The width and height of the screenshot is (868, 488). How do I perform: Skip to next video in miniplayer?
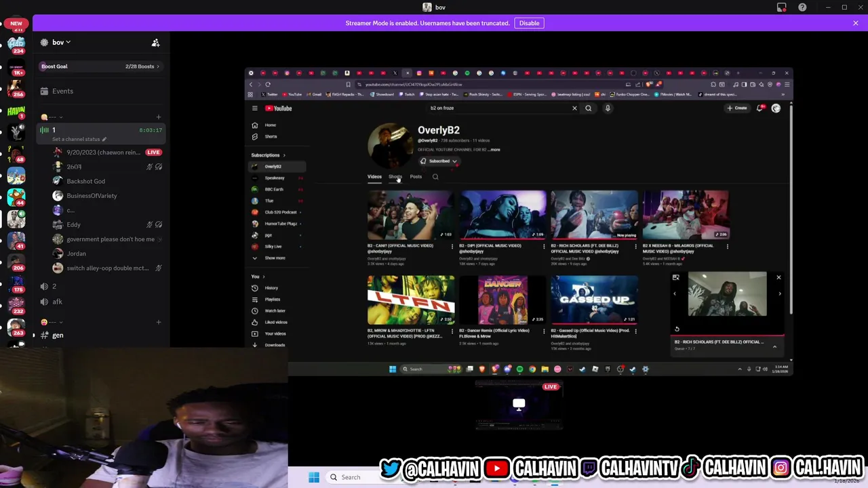click(x=779, y=294)
